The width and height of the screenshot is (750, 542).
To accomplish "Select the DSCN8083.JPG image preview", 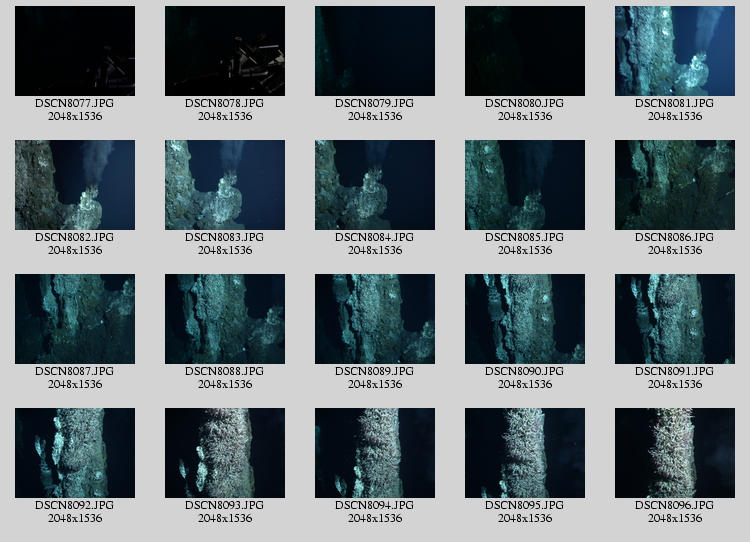I will pos(225,185).
